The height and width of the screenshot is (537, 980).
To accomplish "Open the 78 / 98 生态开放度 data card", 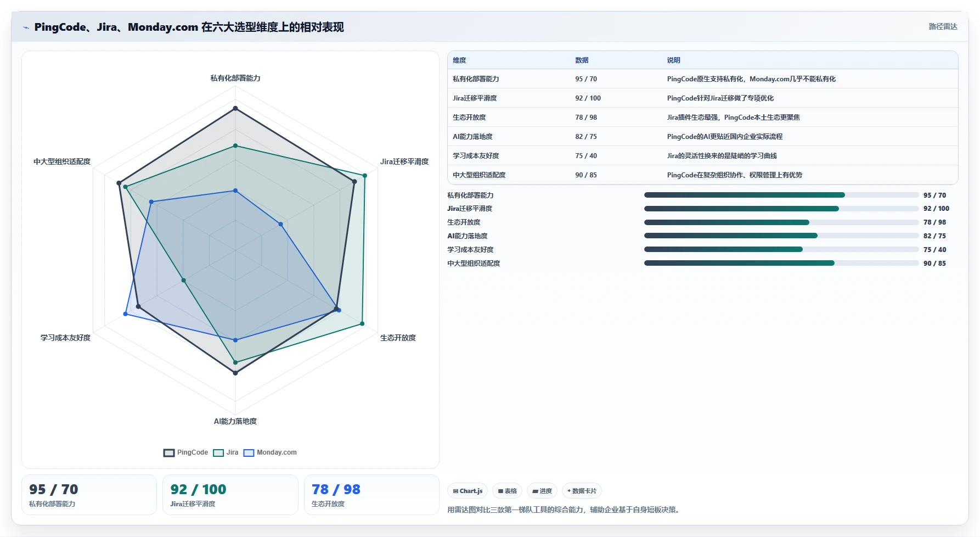I will [371, 495].
